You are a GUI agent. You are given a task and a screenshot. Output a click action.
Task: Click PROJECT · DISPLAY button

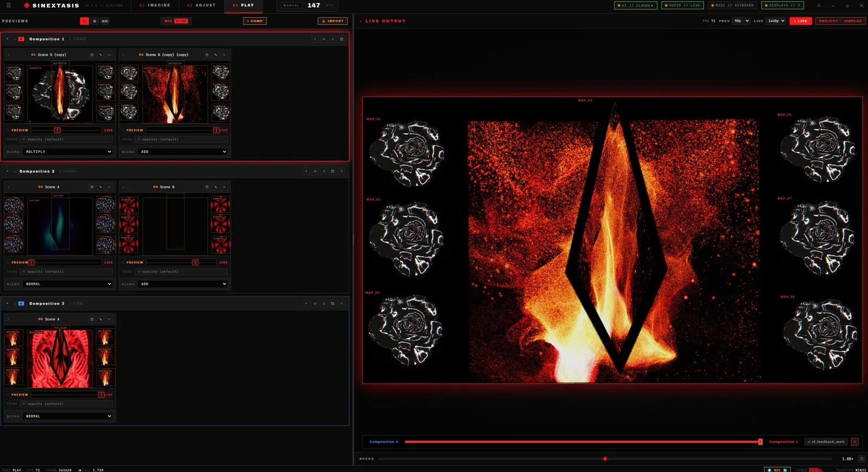tap(840, 21)
